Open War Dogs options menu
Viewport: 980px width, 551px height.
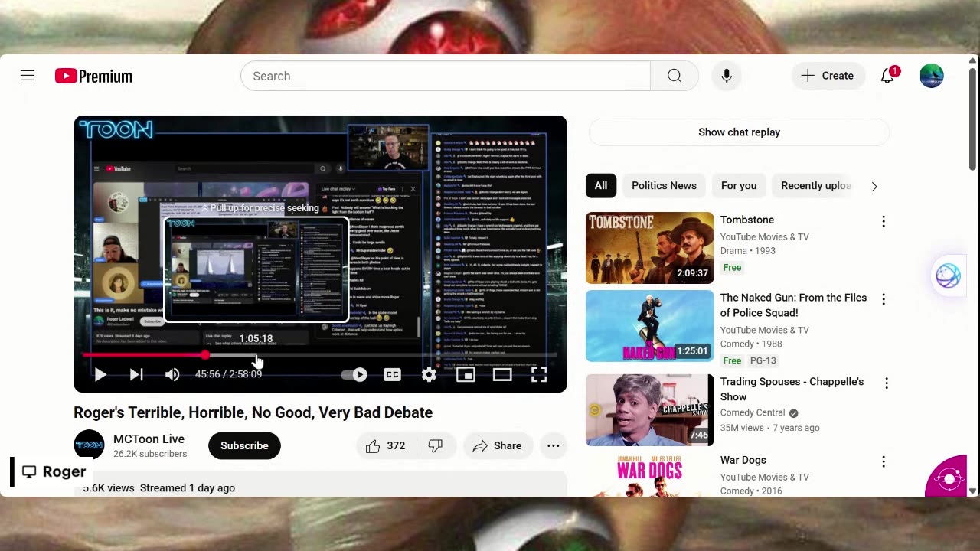884,461
